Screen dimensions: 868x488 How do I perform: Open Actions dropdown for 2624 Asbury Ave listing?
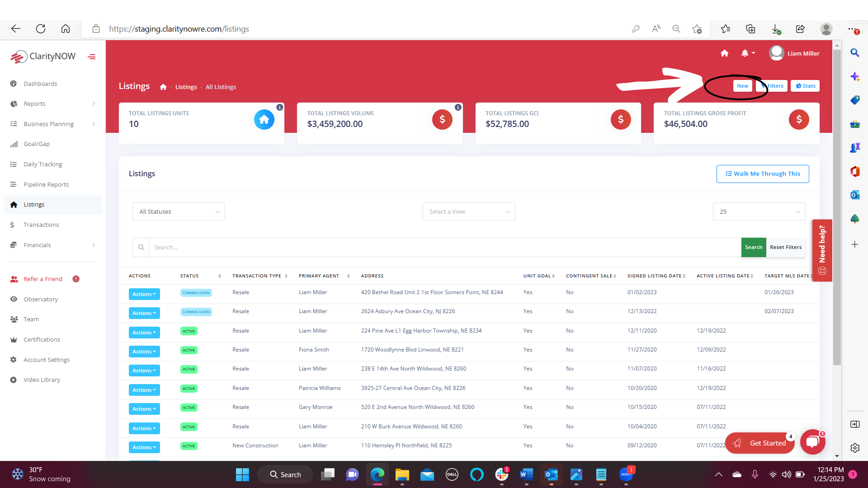[x=144, y=313]
